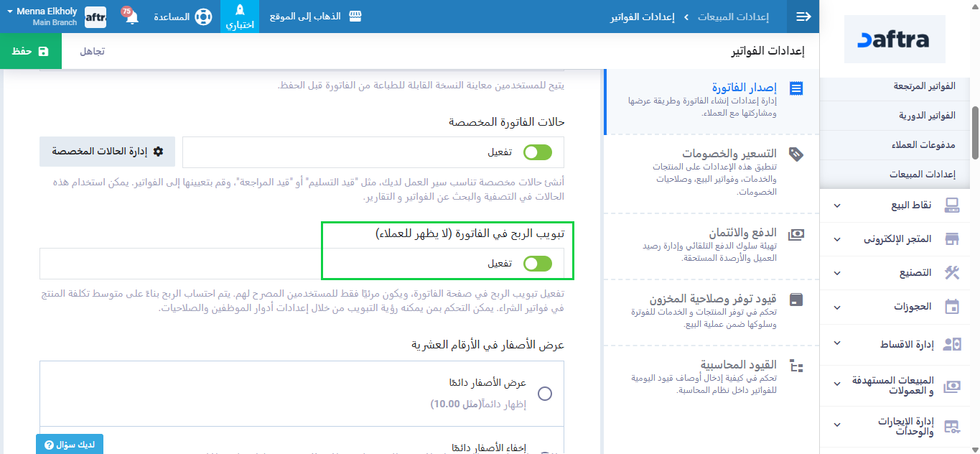Image resolution: width=980 pixels, height=454 pixels.
Task: Click the payment and credit cash icon
Action: [795, 234]
